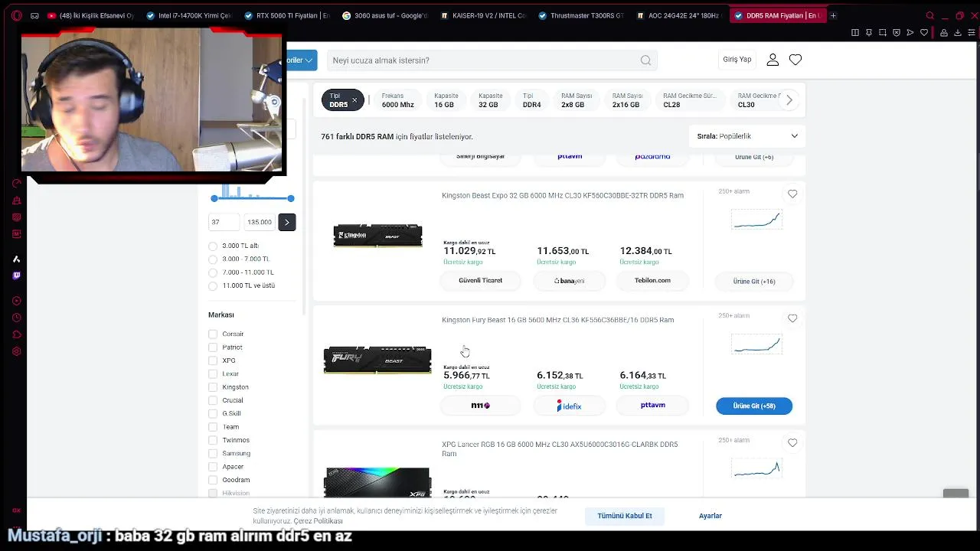Favorite the XPG Lancer RGB 16 GB RAM
The height and width of the screenshot is (551, 980).
coord(792,442)
